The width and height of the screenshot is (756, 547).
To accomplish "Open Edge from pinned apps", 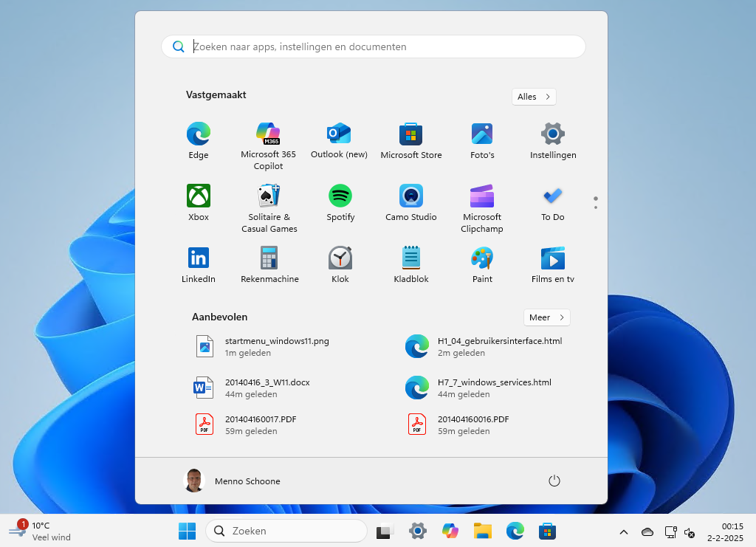I will tap(198, 141).
